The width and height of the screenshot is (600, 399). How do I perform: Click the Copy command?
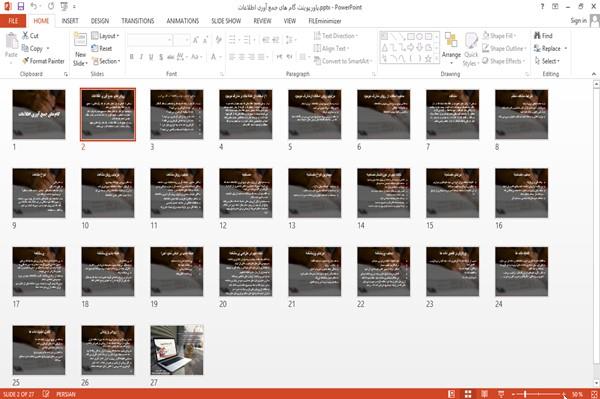coord(32,49)
